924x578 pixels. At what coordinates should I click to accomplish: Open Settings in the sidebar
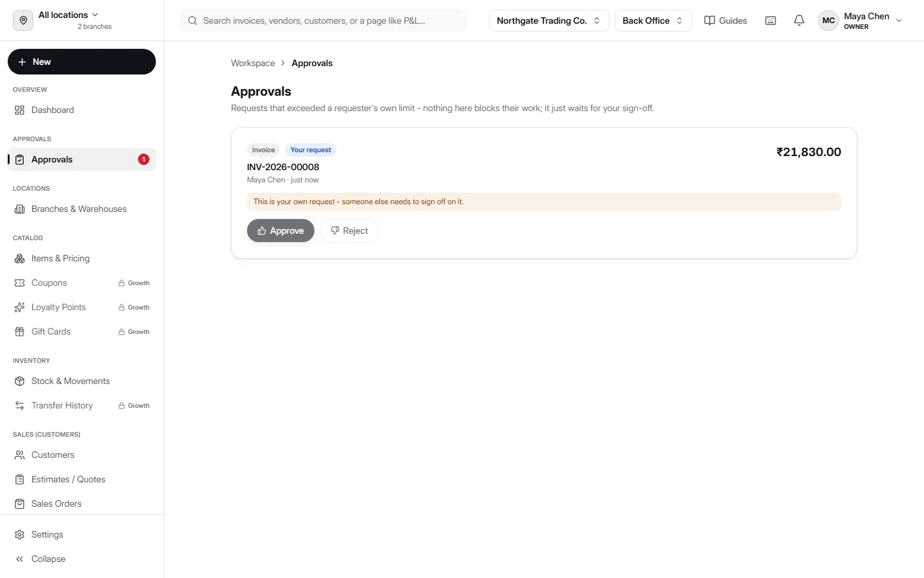pos(81,534)
